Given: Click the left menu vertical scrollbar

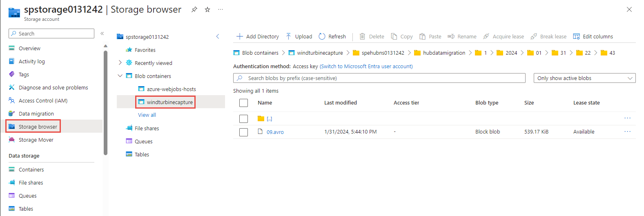Looking at the screenshot, I should 105,103.
